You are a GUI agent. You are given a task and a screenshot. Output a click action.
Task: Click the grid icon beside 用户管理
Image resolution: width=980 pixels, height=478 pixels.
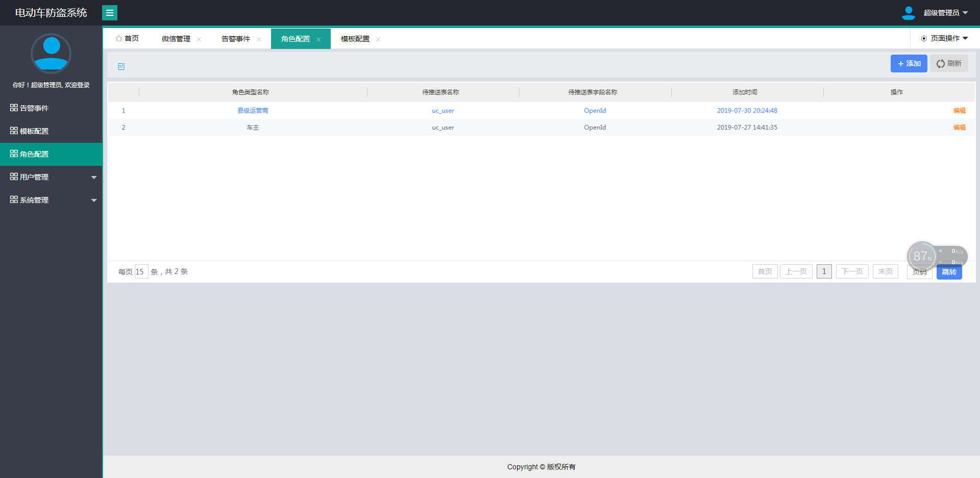coord(14,177)
